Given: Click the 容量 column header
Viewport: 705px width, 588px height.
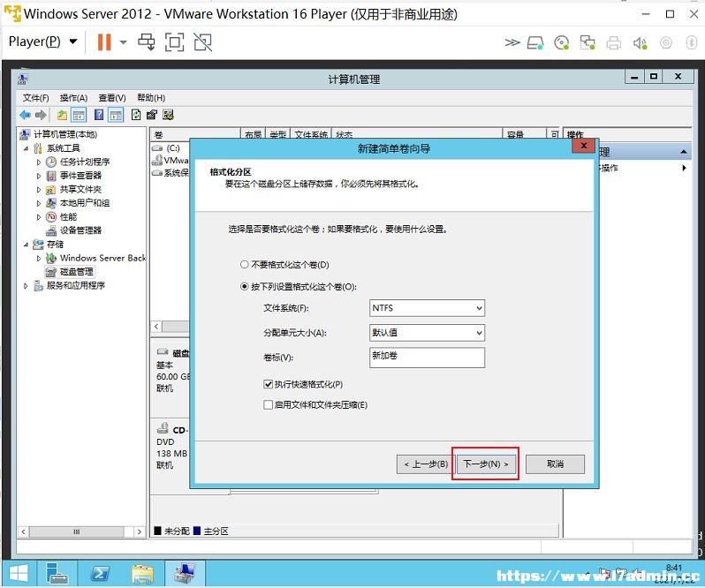Looking at the screenshot, I should pyautogui.click(x=524, y=134).
